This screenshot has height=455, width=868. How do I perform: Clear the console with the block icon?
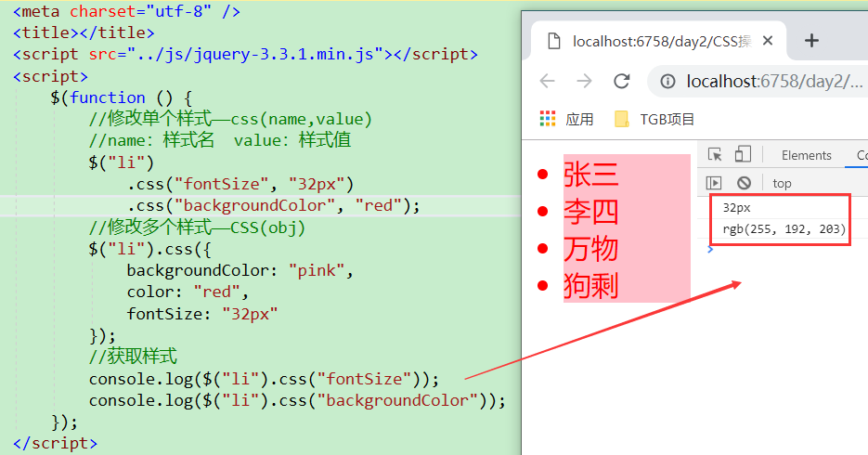tap(744, 183)
